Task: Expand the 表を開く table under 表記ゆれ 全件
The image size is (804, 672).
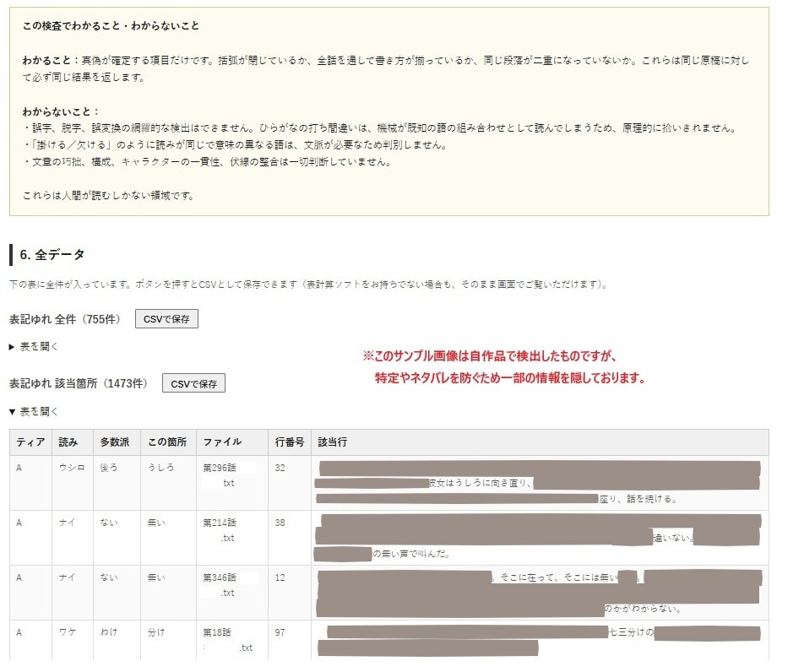Action: pos(34,347)
